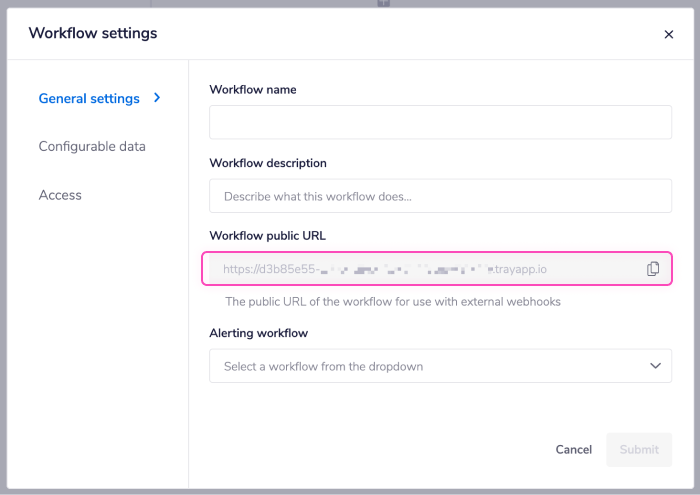Go to the Access section
Viewport: 700px width, 495px height.
(60, 195)
